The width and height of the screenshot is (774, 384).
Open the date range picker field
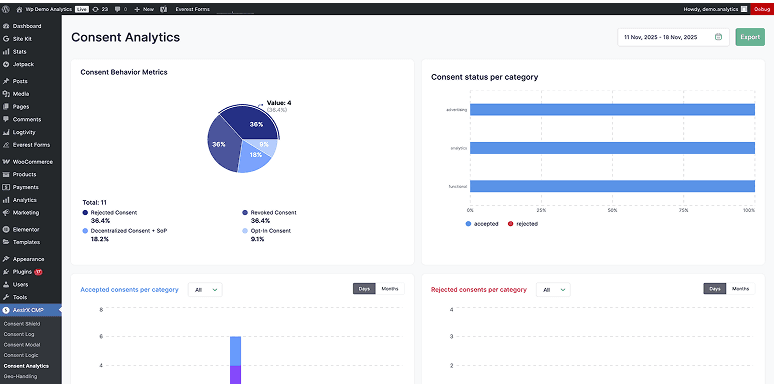click(x=673, y=37)
